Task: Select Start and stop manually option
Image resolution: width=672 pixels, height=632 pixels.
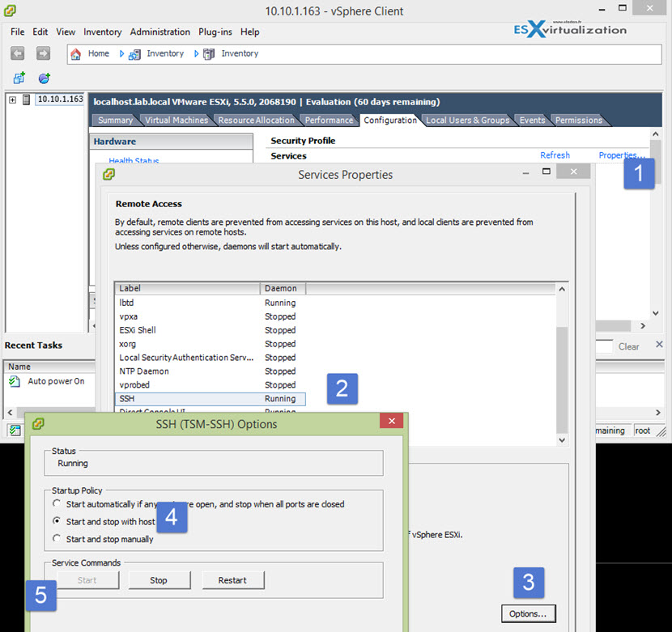Action: click(x=57, y=538)
